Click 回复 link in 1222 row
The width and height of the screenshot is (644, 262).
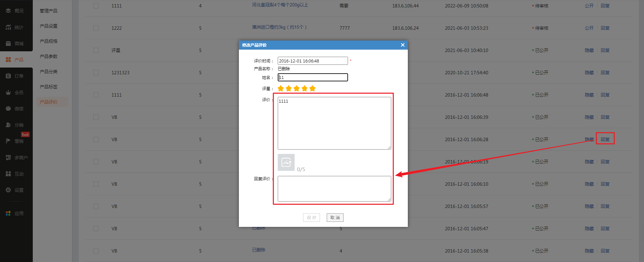pyautogui.click(x=605, y=28)
